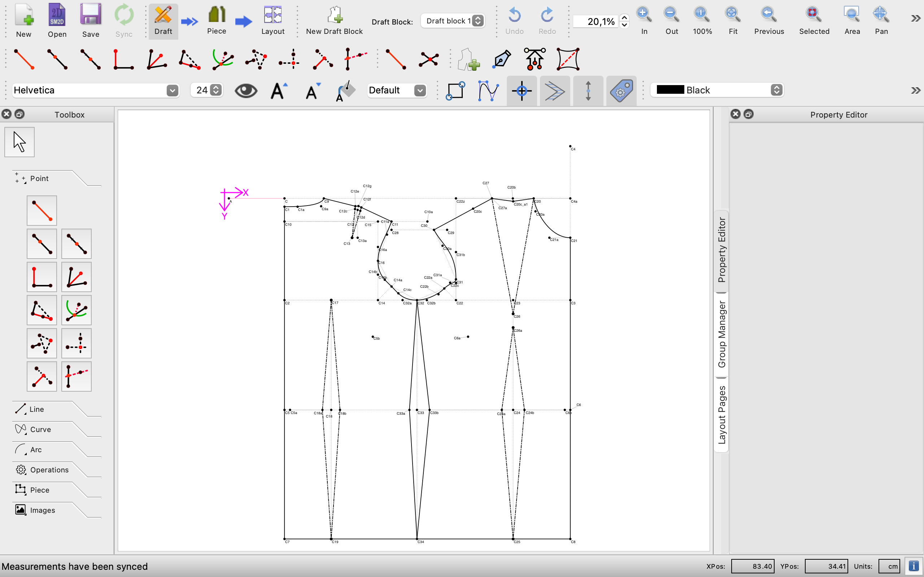Image resolution: width=924 pixels, height=577 pixels.
Task: Open the Layout Pages side tab
Action: click(x=721, y=415)
